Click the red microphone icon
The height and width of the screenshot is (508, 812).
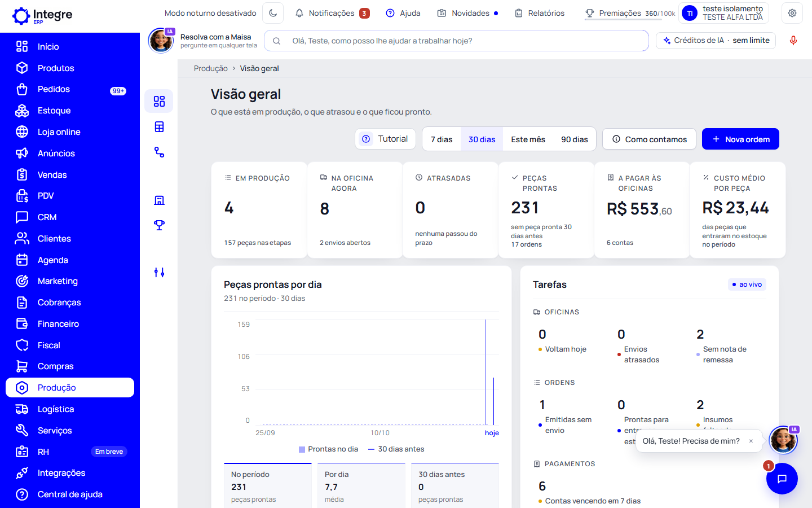point(793,41)
